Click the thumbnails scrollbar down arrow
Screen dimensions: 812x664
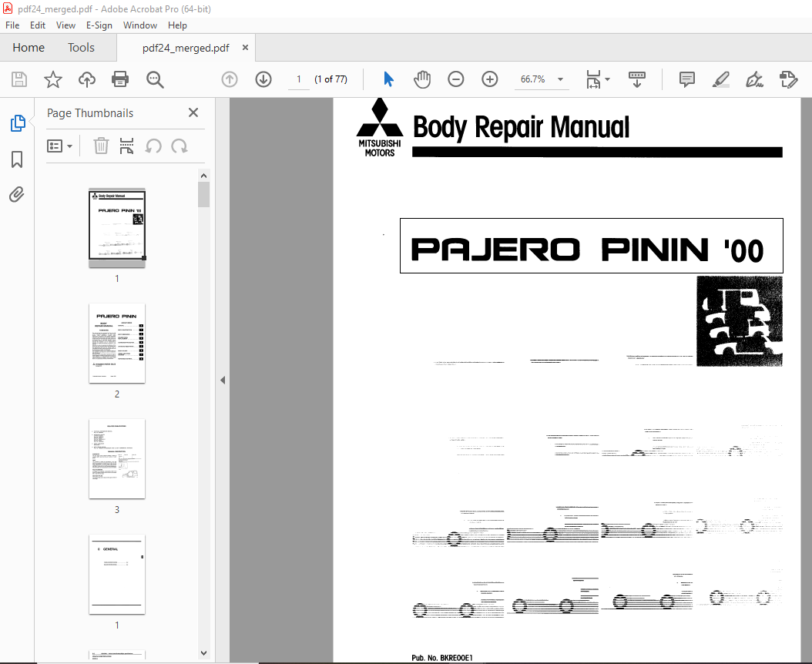click(x=203, y=653)
